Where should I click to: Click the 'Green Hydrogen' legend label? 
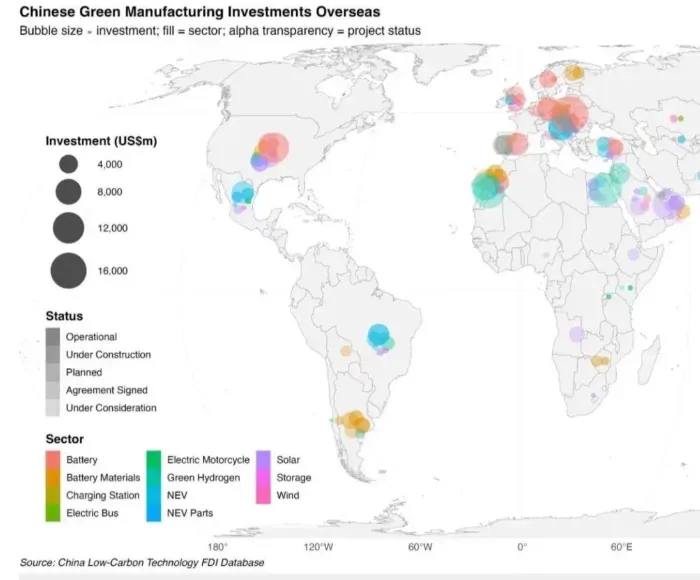[204, 477]
